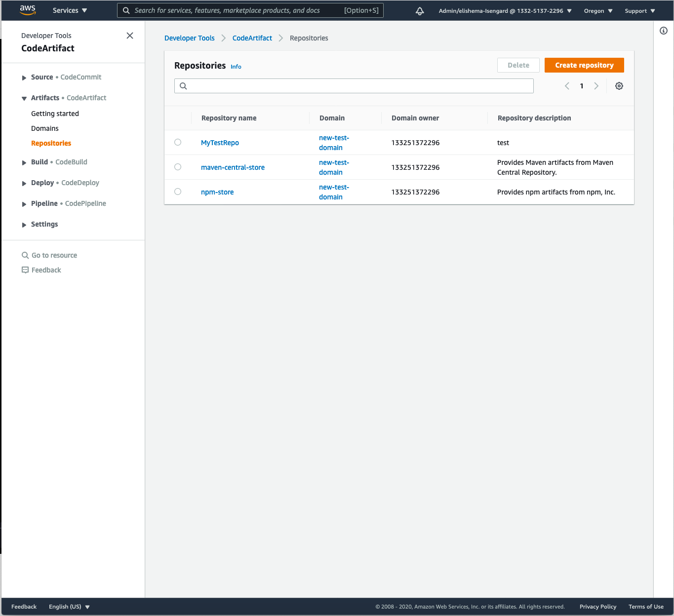Click the AWS logo home icon

[28, 10]
